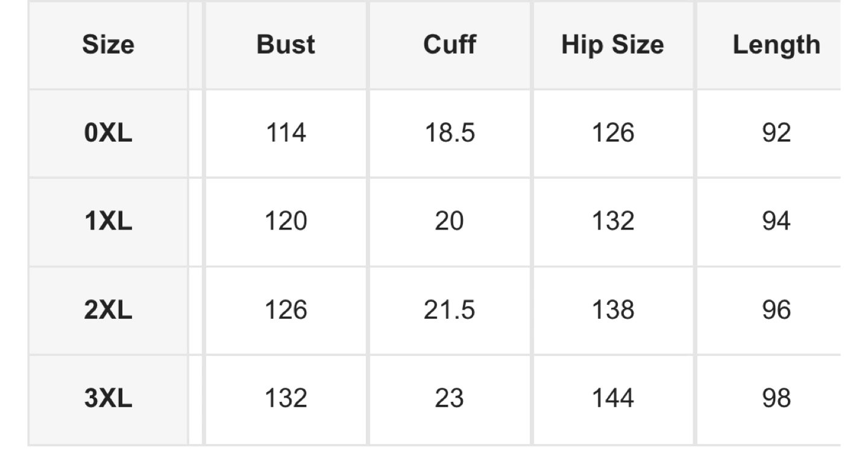The height and width of the screenshot is (453, 868).
Task: Click the 0XL hip size value 126
Action: click(612, 133)
